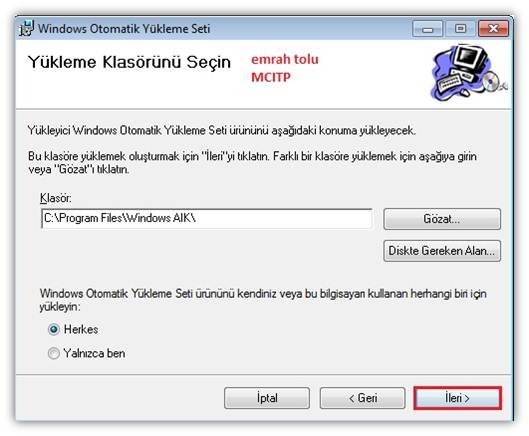Click the Klasör: field label

tap(56, 198)
